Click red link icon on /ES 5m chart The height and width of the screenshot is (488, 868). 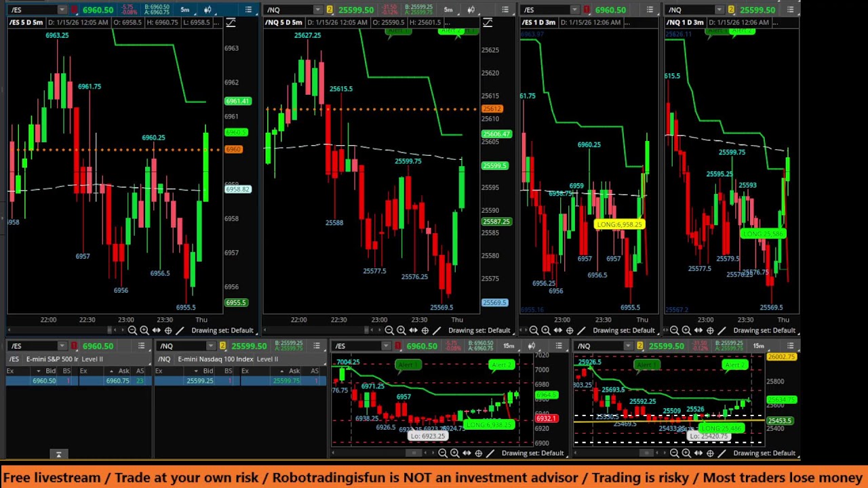[x=74, y=9]
